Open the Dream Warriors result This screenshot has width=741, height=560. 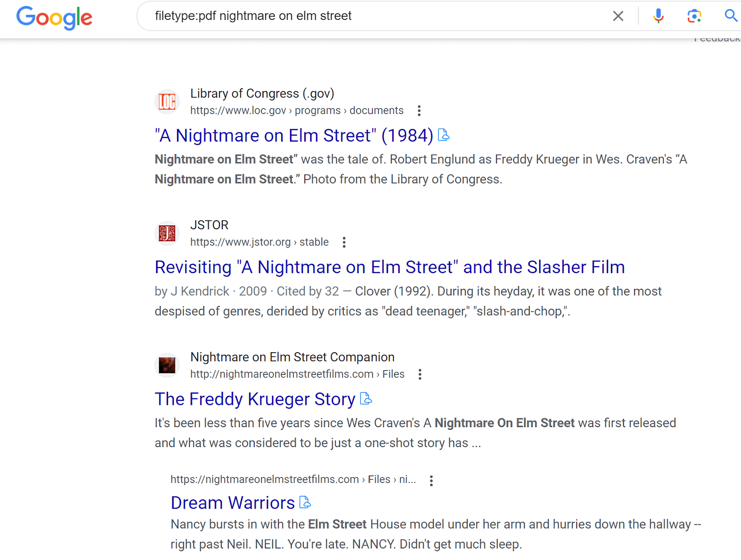point(232,503)
